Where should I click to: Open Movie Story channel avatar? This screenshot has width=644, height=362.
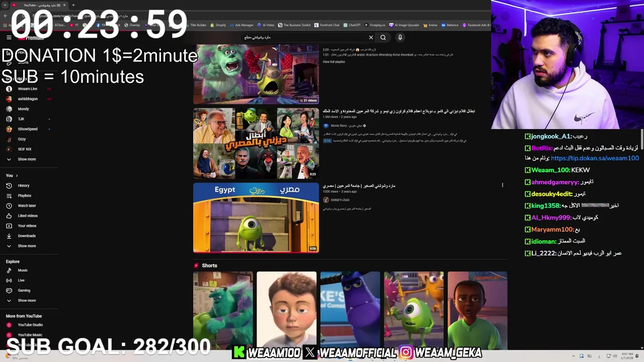pos(326,126)
